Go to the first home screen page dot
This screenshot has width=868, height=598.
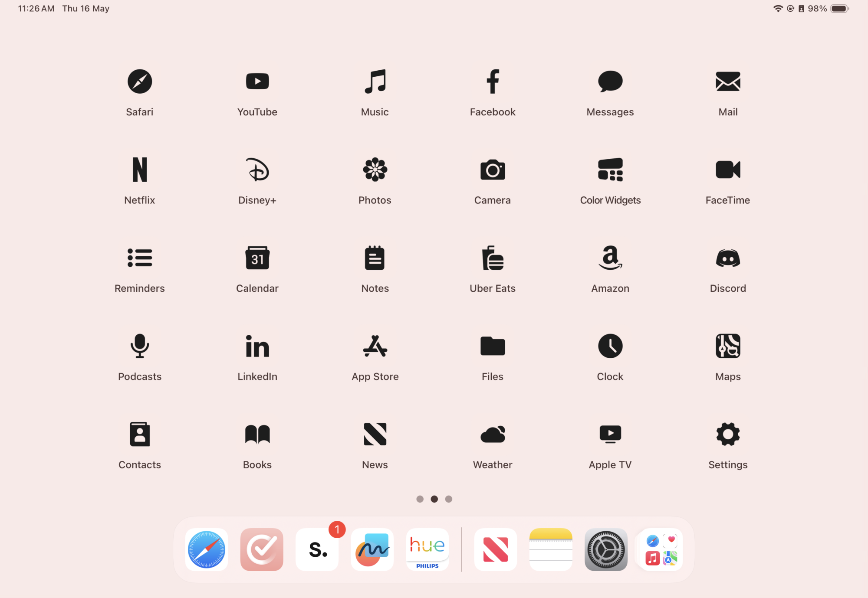point(420,499)
